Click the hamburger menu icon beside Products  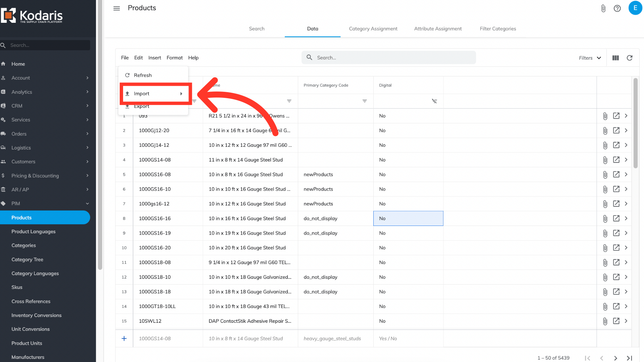pyautogui.click(x=116, y=8)
